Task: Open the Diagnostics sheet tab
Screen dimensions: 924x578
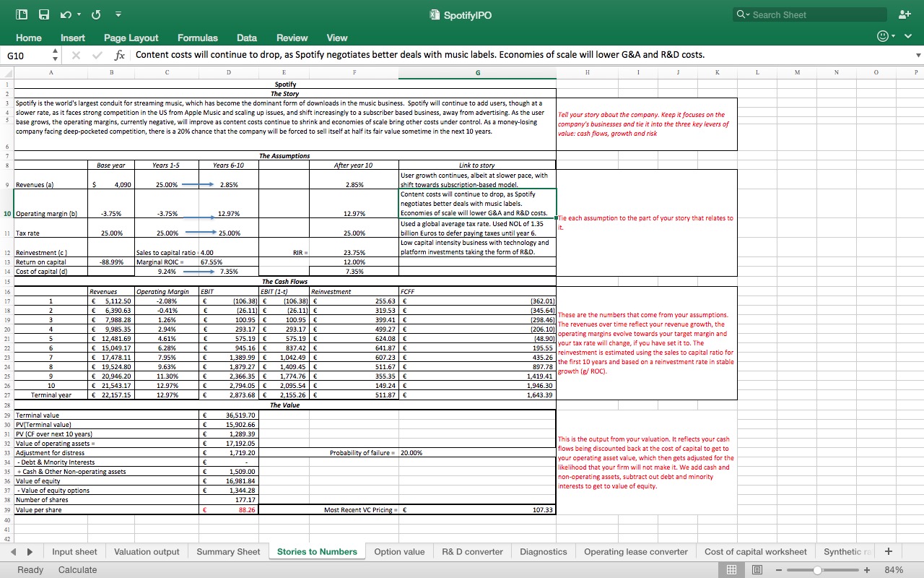Action: [x=543, y=551]
